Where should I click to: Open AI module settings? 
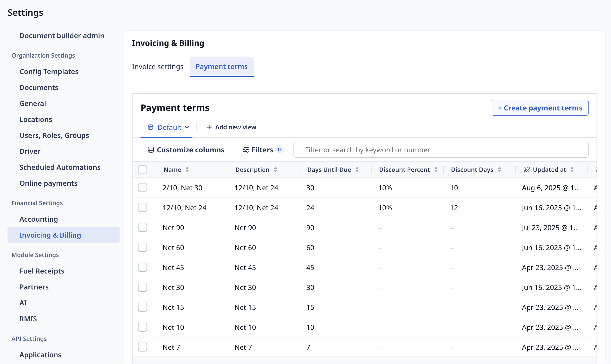pyautogui.click(x=23, y=303)
